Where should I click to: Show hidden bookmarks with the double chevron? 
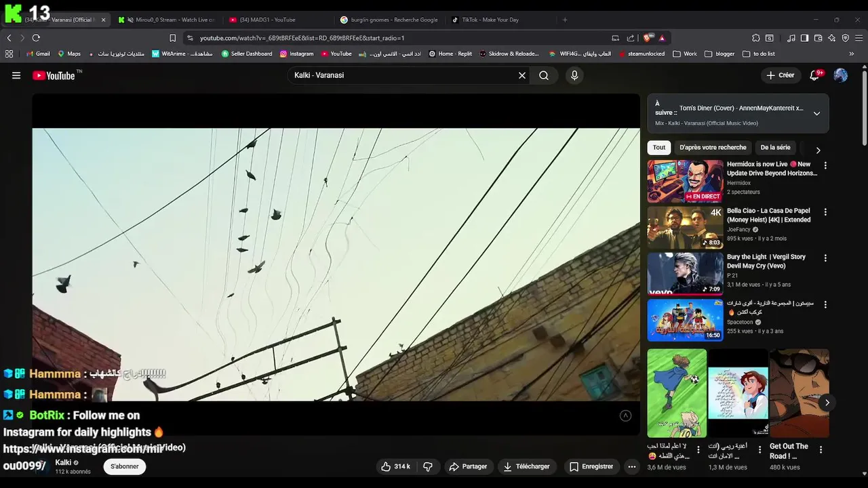coord(852,54)
